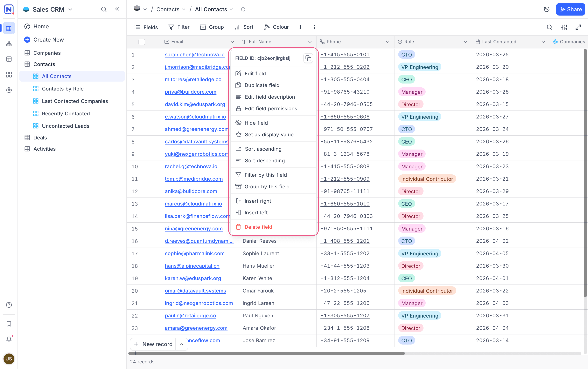
Task: Select Duplicate field menu entry
Action: [x=273, y=85]
